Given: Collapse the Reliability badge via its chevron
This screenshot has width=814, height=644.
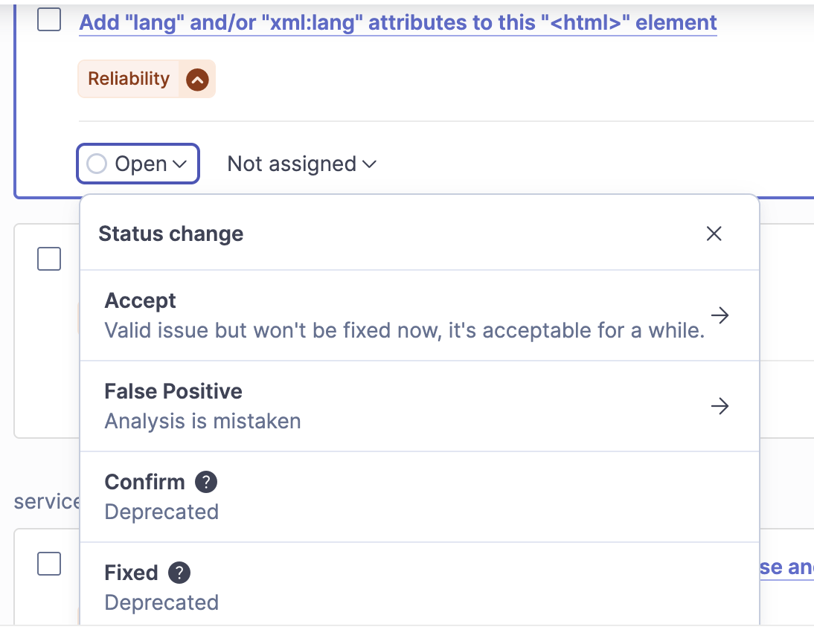Looking at the screenshot, I should click(x=196, y=78).
